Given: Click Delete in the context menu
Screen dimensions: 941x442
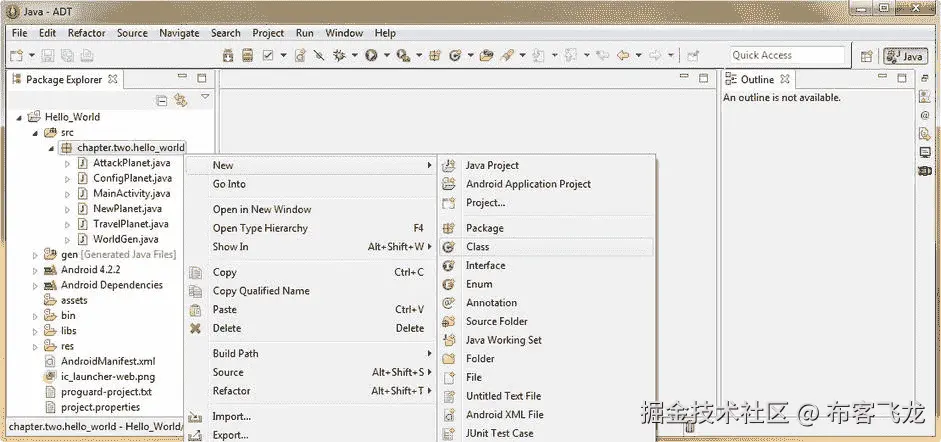Looking at the screenshot, I should coord(310,328).
